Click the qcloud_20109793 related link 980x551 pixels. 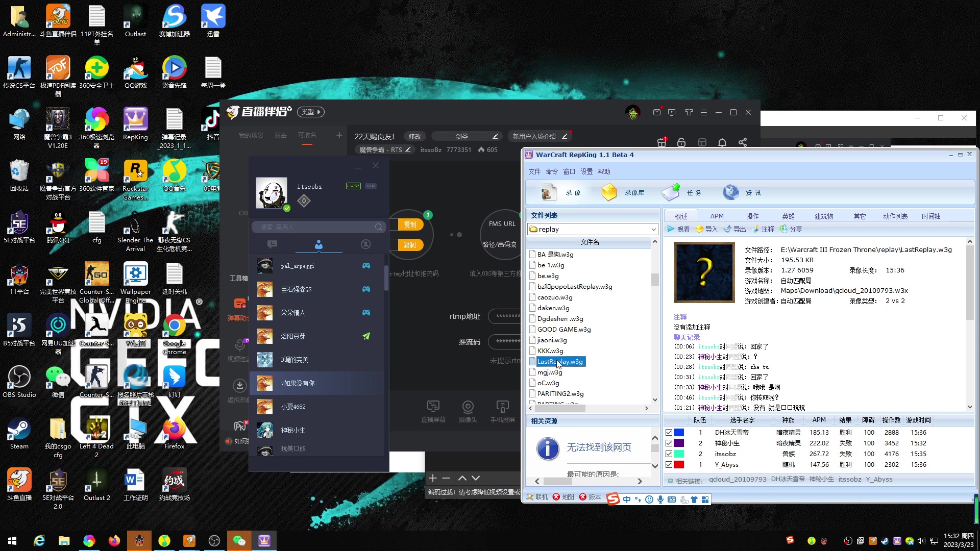click(738, 480)
